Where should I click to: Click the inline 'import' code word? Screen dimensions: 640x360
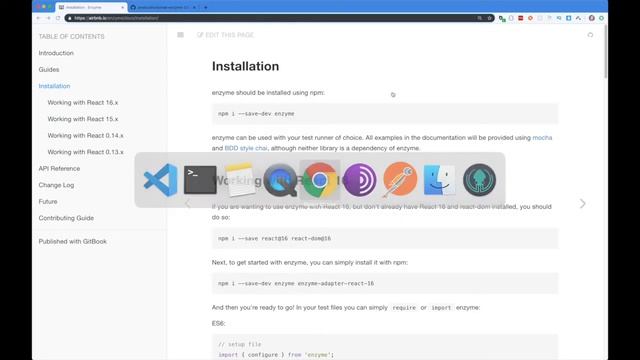point(441,308)
